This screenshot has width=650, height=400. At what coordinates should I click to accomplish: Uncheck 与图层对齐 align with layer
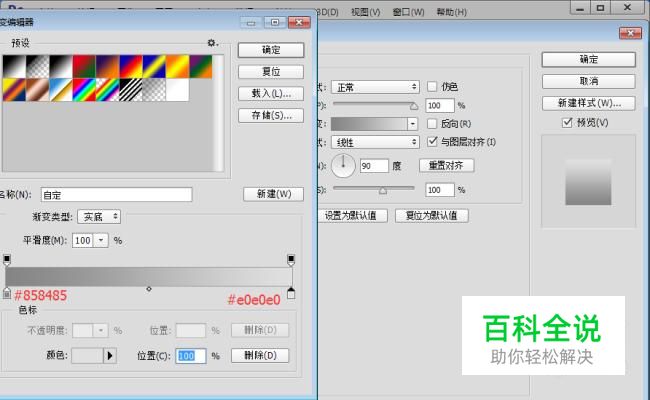pos(432,142)
